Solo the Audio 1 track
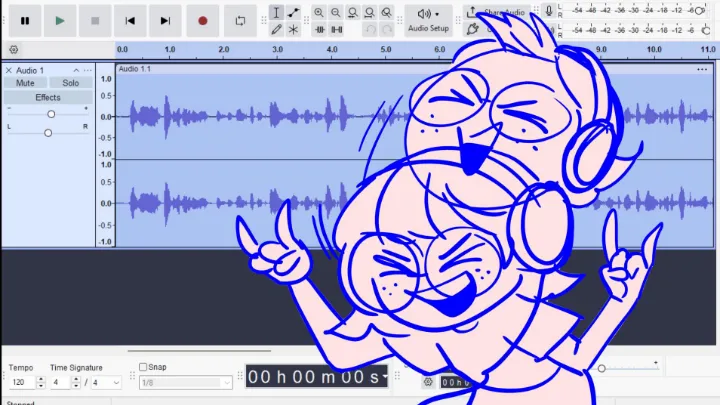 click(x=71, y=83)
